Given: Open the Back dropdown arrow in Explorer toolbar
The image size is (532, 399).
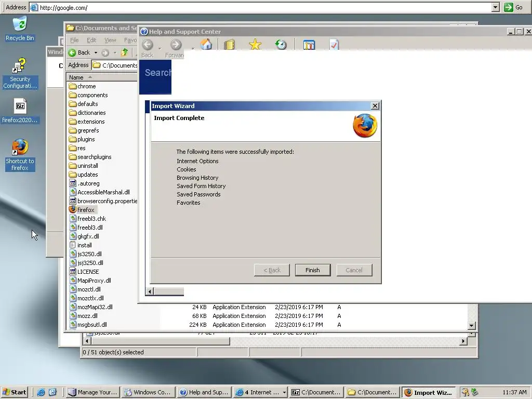Looking at the screenshot, I should coord(96,52).
